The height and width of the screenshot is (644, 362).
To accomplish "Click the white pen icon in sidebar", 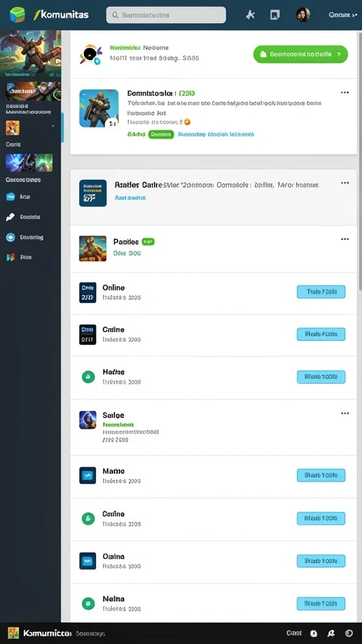I will 10,217.
